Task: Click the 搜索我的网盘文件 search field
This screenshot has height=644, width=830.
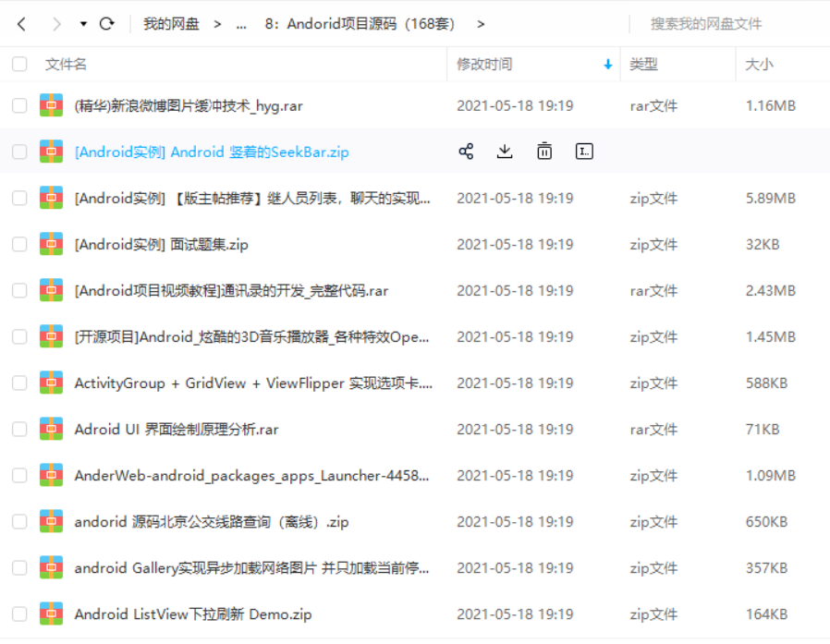Action: [x=721, y=24]
